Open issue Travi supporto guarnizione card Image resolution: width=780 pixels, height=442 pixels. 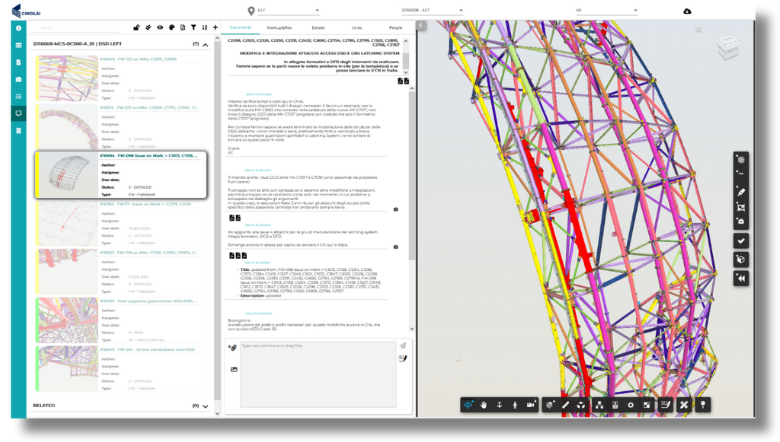pos(121,320)
